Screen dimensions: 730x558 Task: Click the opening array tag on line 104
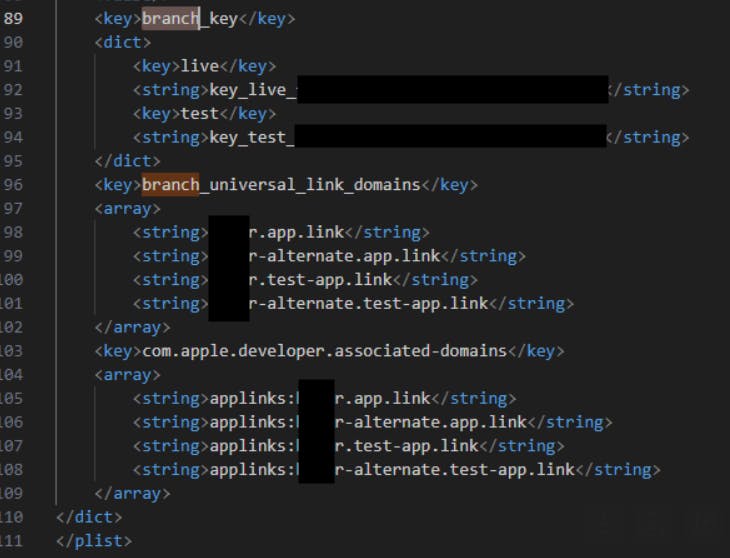(128, 375)
